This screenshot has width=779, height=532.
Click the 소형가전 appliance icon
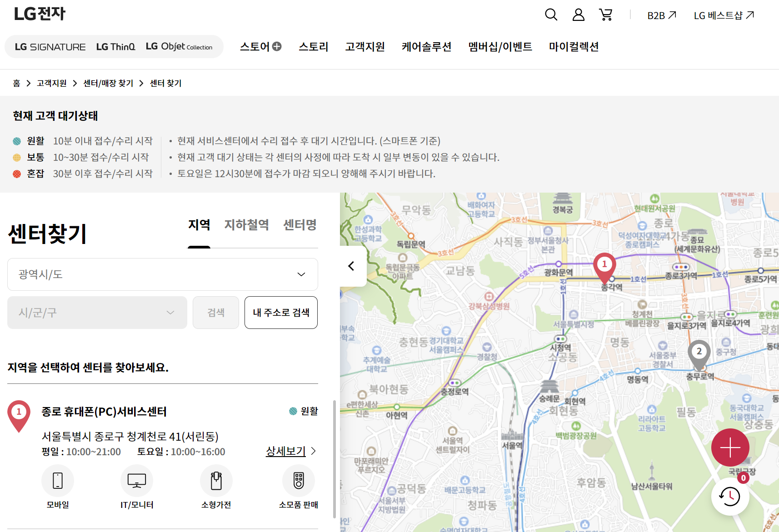click(216, 481)
